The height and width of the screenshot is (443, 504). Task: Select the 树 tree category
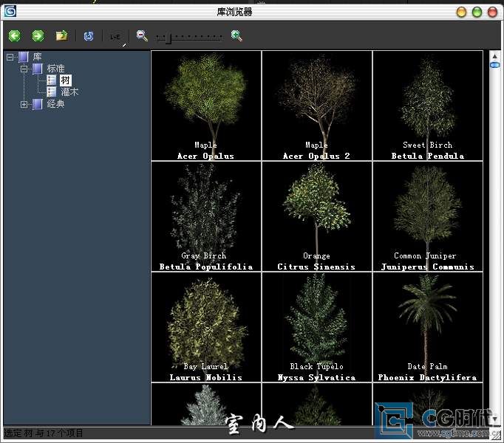tap(66, 80)
